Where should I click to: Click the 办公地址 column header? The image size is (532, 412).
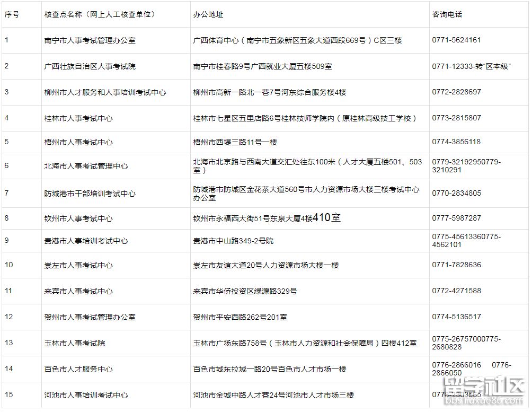tap(208, 15)
